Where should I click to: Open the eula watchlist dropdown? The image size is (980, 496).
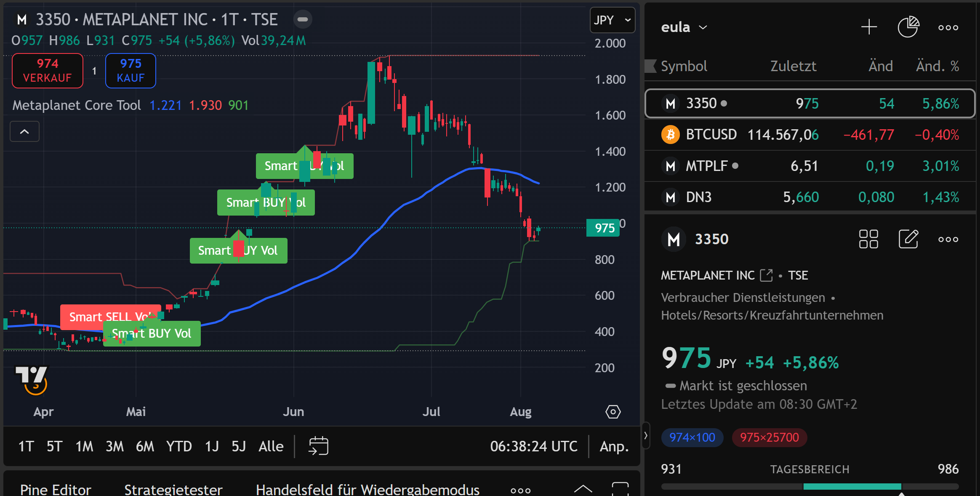coord(684,27)
